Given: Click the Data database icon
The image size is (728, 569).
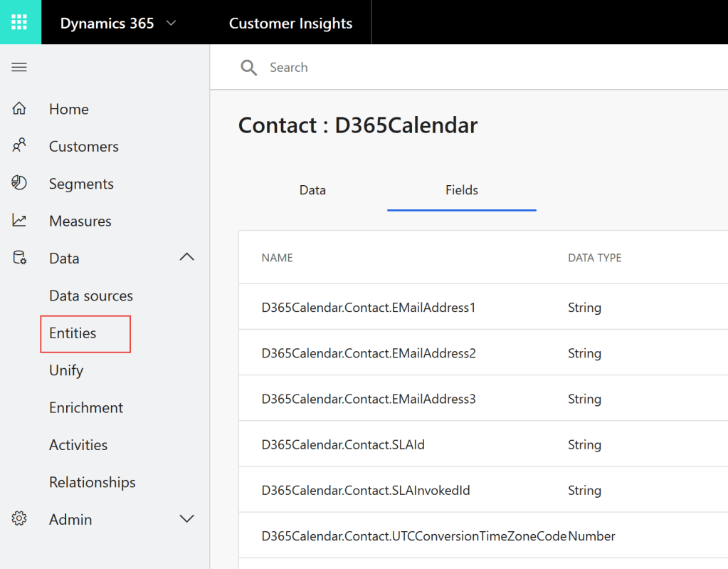Looking at the screenshot, I should pyautogui.click(x=19, y=258).
